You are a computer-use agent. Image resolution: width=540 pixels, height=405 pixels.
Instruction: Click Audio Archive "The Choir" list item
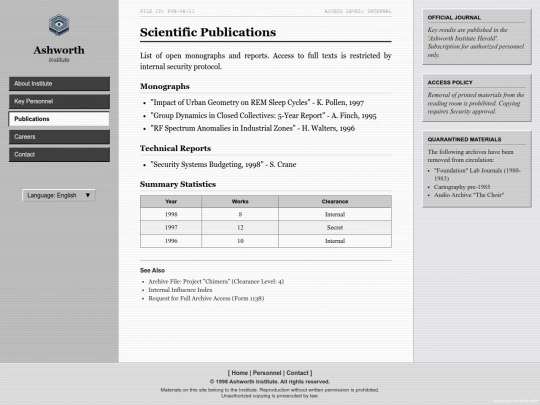tap(469, 195)
